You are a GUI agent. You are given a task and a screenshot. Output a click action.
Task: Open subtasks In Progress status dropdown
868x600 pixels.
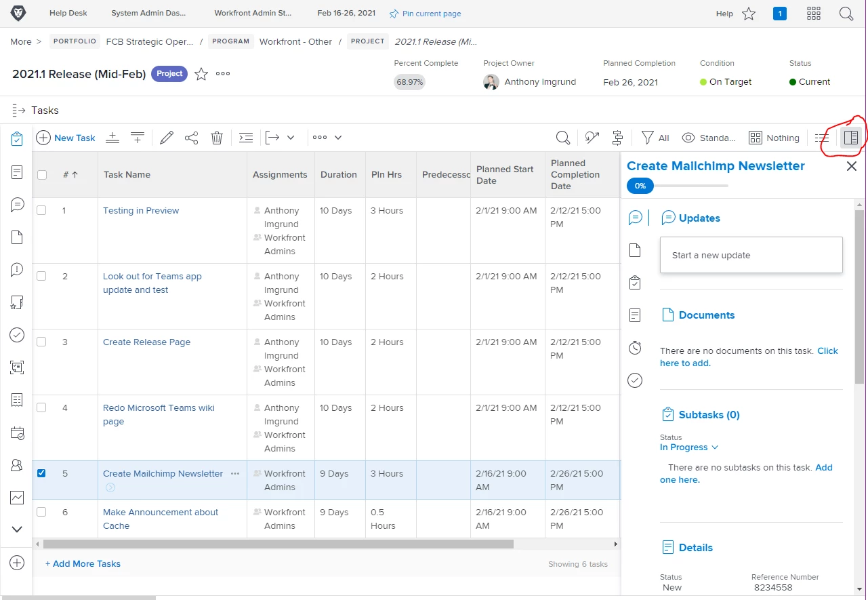click(689, 447)
